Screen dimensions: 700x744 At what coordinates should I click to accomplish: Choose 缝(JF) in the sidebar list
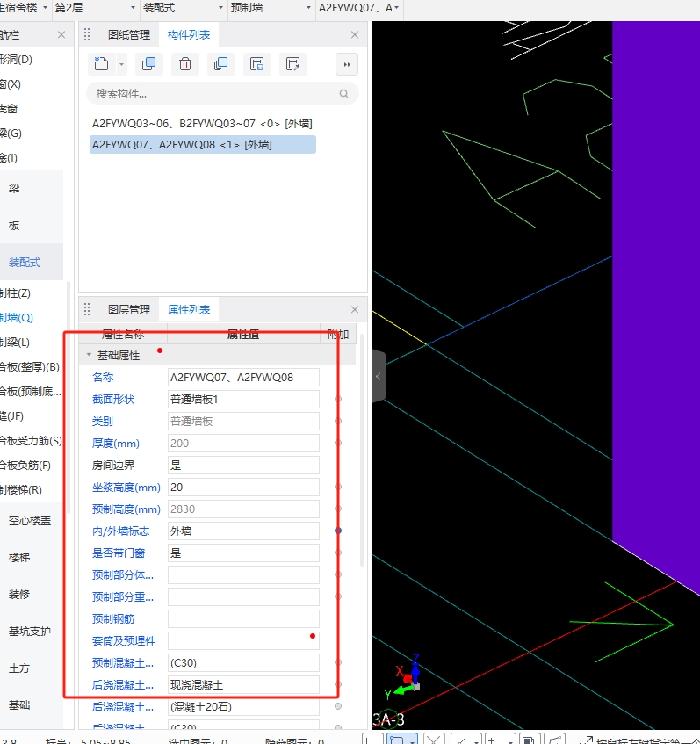pos(12,416)
